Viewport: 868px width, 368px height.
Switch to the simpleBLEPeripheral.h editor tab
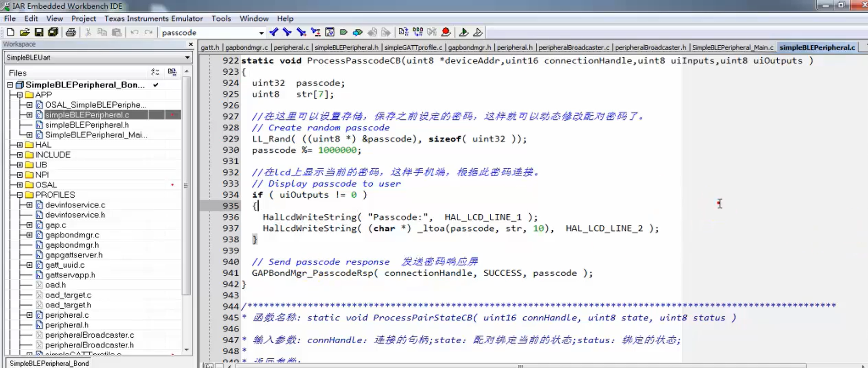[x=347, y=47]
